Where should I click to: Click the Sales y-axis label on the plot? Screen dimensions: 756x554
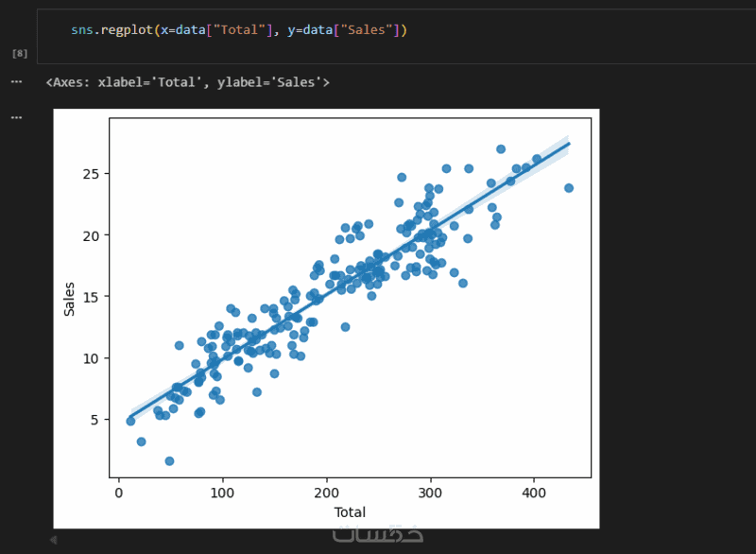[69, 298]
